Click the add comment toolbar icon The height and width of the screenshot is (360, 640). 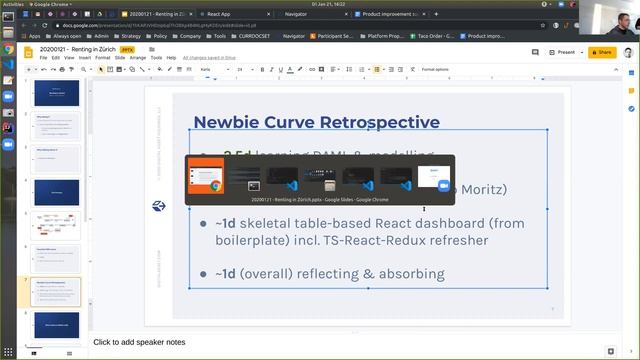322,69
